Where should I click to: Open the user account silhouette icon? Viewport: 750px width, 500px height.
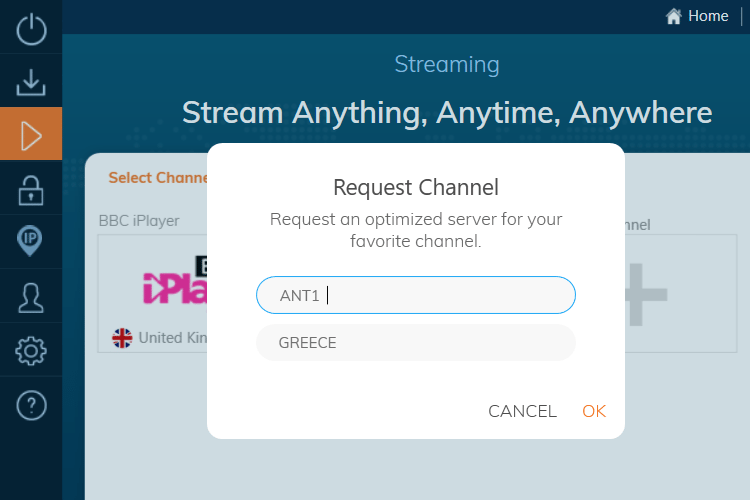31,298
